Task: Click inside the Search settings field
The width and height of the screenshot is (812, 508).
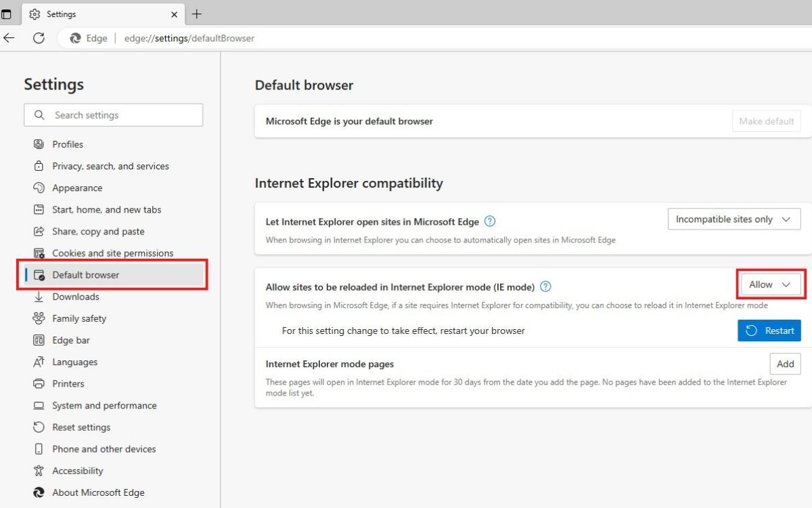Action: pos(113,114)
